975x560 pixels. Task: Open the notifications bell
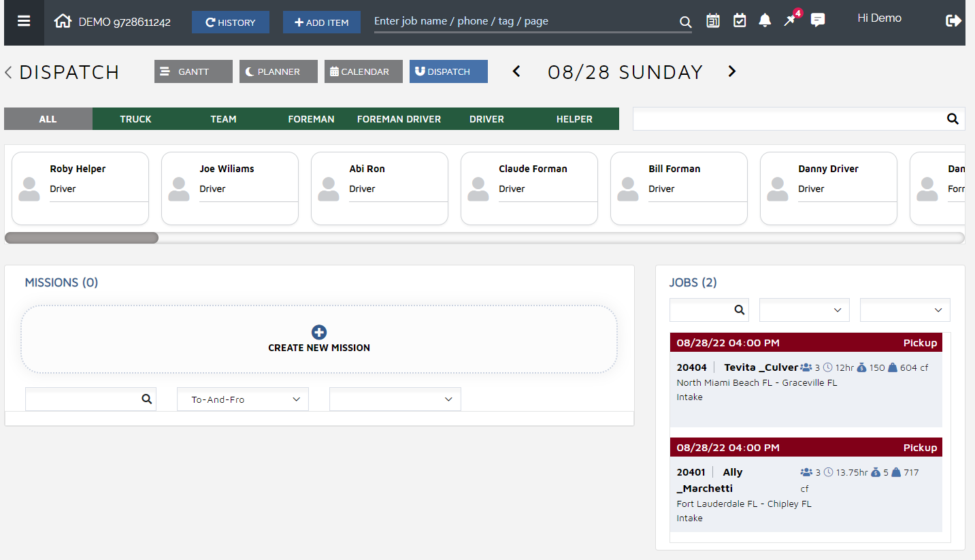coord(765,20)
